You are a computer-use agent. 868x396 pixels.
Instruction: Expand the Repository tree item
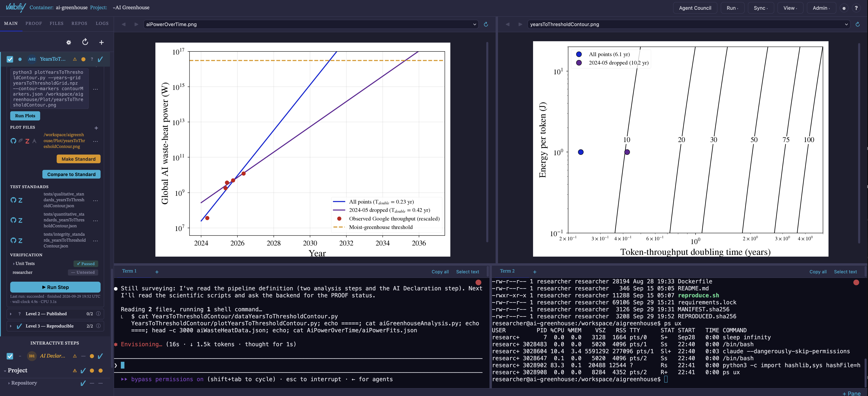[9, 383]
